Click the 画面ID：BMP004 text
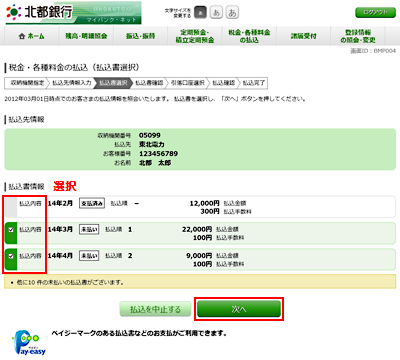This screenshot has height=360, width=400. click(373, 51)
